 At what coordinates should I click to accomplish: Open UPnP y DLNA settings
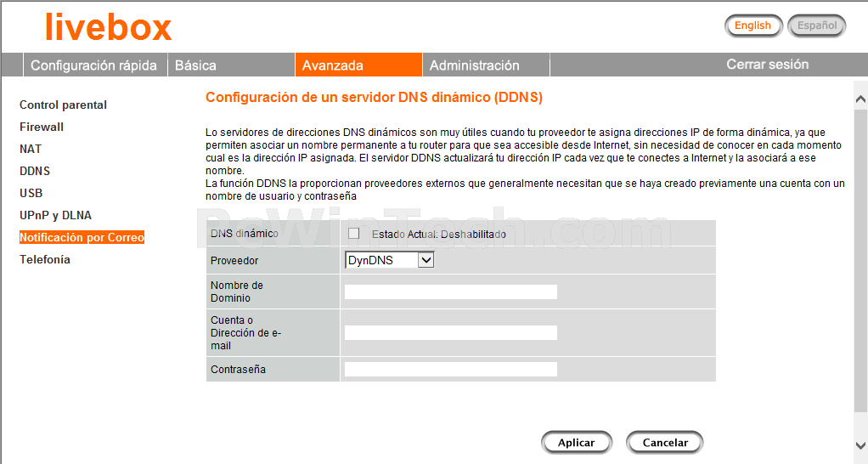point(55,215)
